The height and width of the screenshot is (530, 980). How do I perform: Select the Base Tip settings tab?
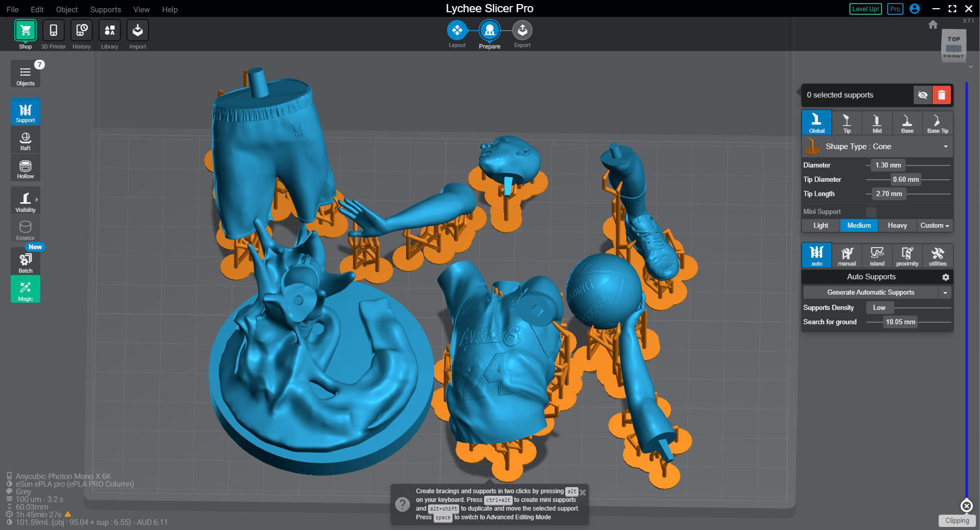coord(937,123)
